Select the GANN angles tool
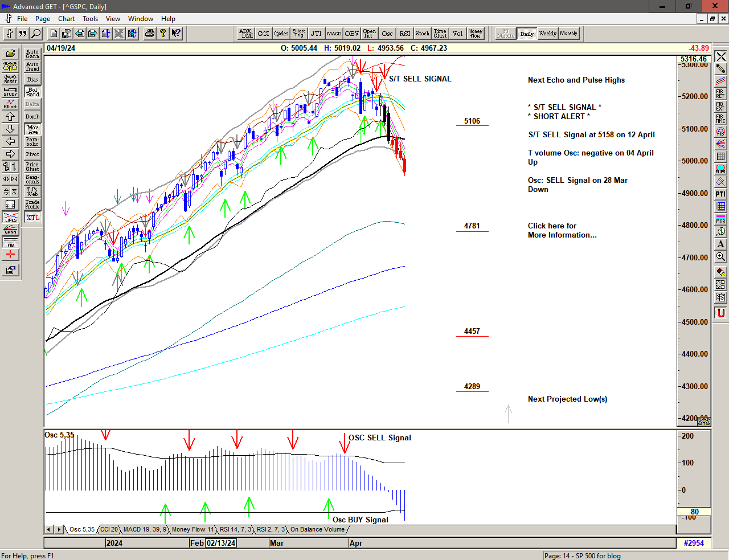The width and height of the screenshot is (729, 560). tap(10, 230)
